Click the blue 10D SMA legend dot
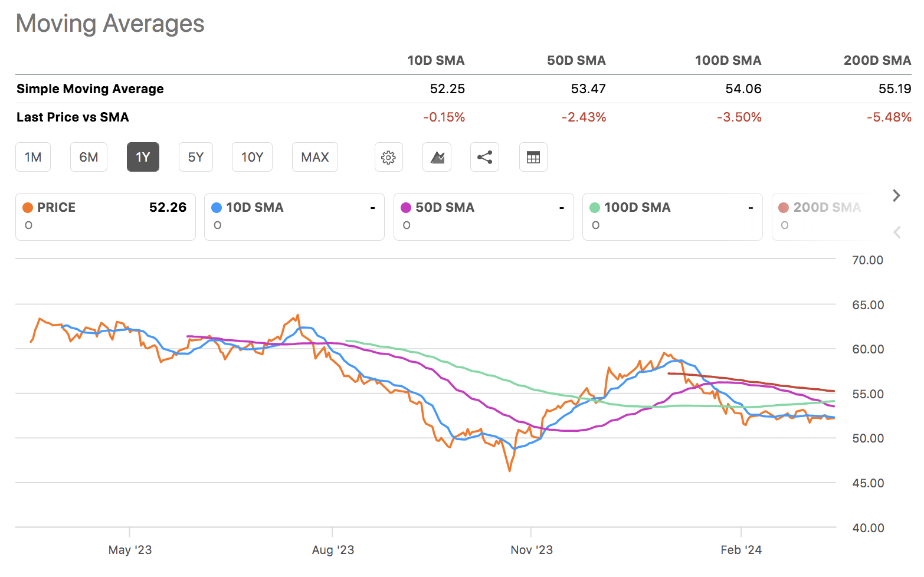The width and height of the screenshot is (924, 577). tap(217, 207)
